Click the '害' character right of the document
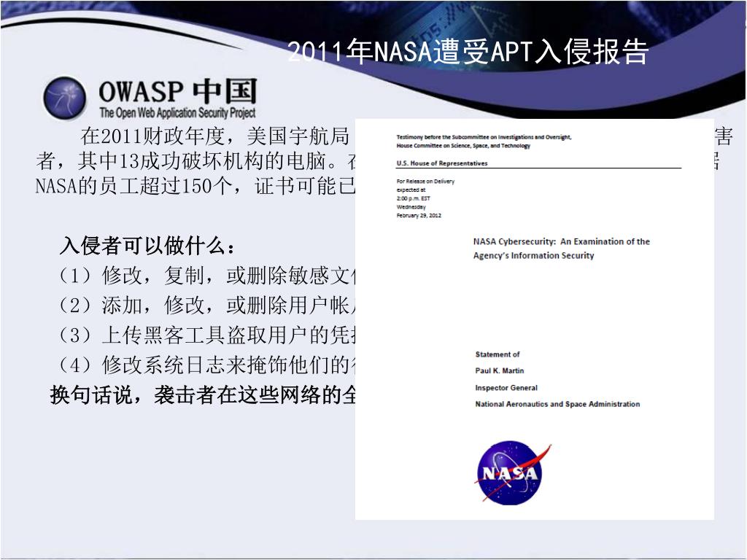747x560 pixels. click(724, 136)
